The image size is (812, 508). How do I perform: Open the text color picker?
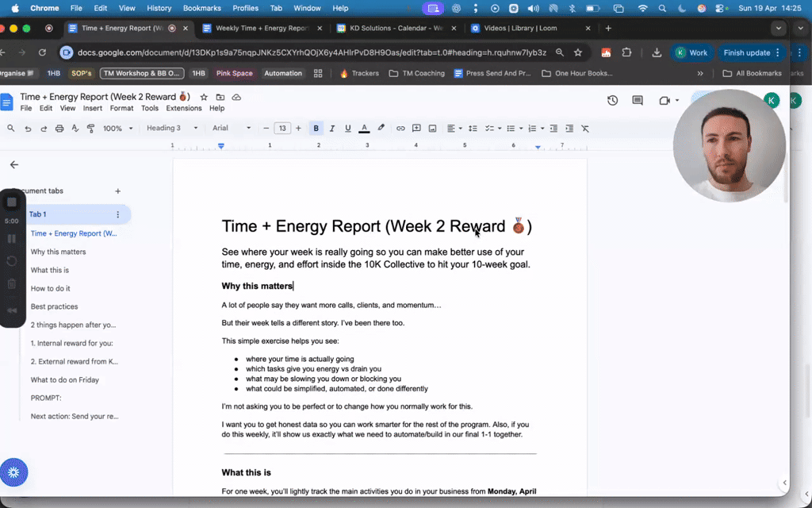tap(364, 129)
